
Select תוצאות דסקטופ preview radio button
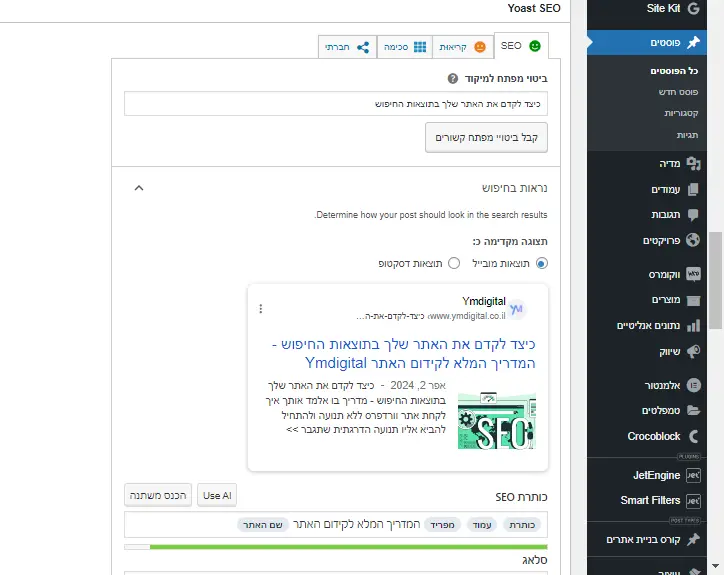(x=454, y=263)
